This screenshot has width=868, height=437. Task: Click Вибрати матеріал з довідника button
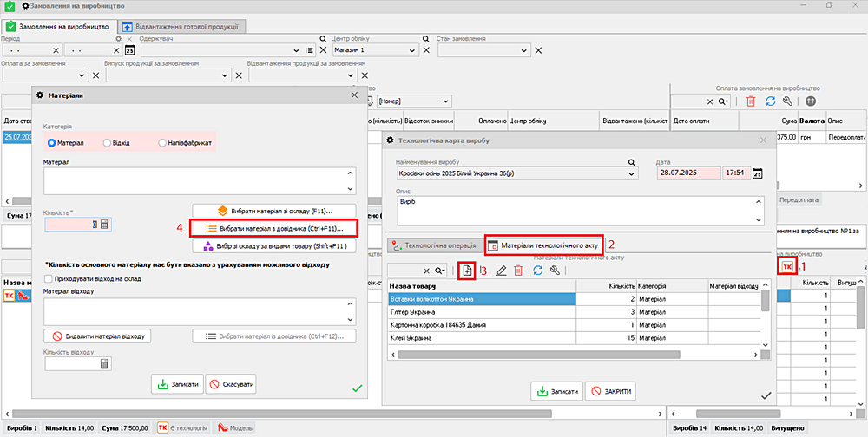(273, 228)
